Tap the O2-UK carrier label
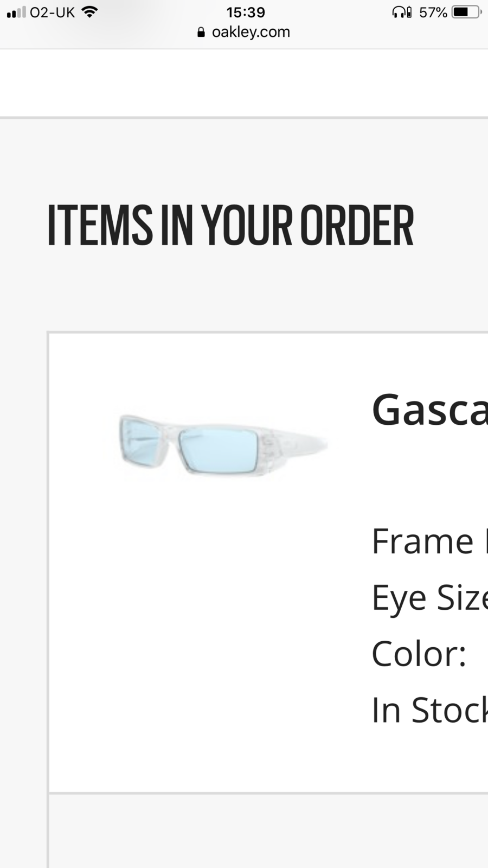 coord(53,12)
